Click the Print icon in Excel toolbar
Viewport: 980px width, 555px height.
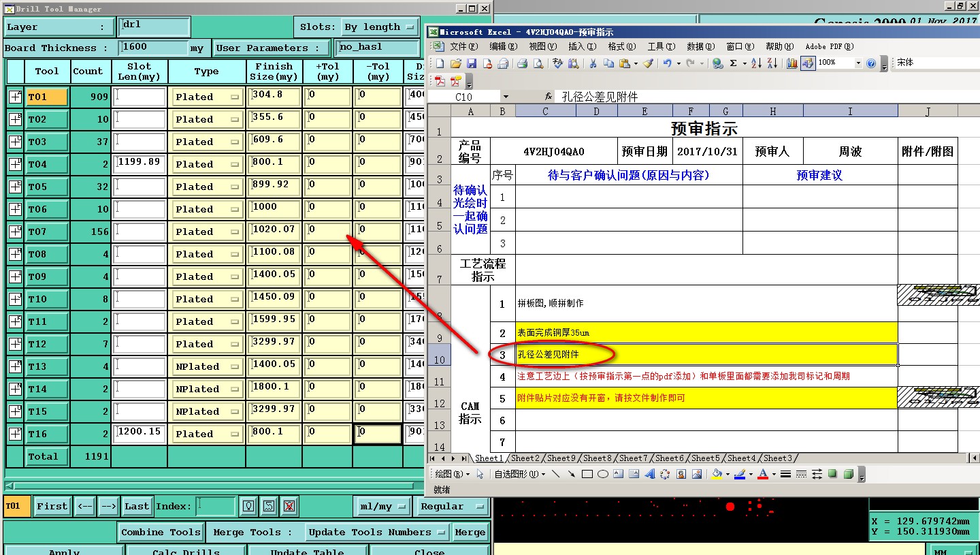[522, 63]
